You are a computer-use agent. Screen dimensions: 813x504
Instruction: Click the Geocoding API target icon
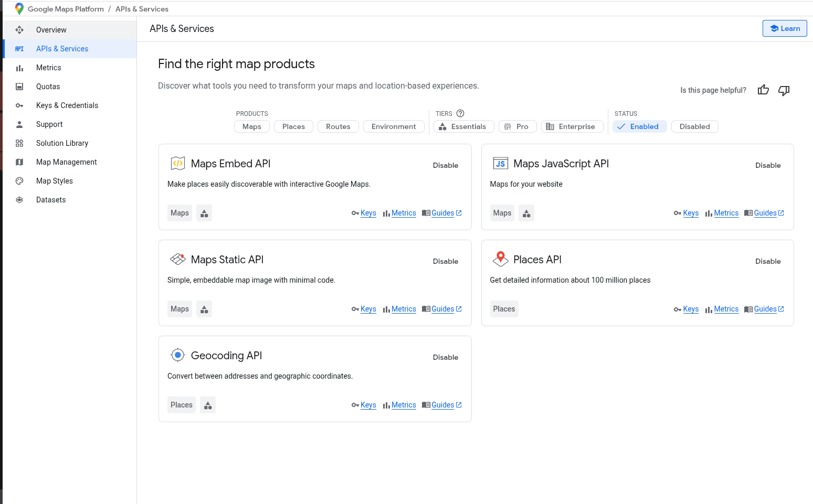[177, 355]
